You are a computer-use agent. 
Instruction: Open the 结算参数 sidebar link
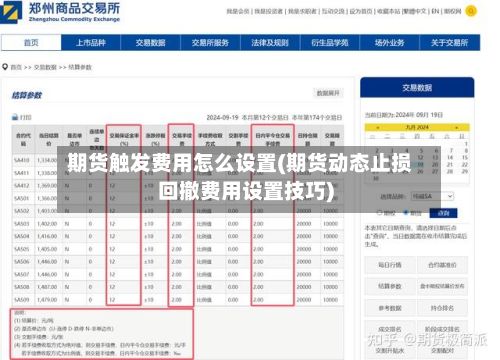pos(390,286)
